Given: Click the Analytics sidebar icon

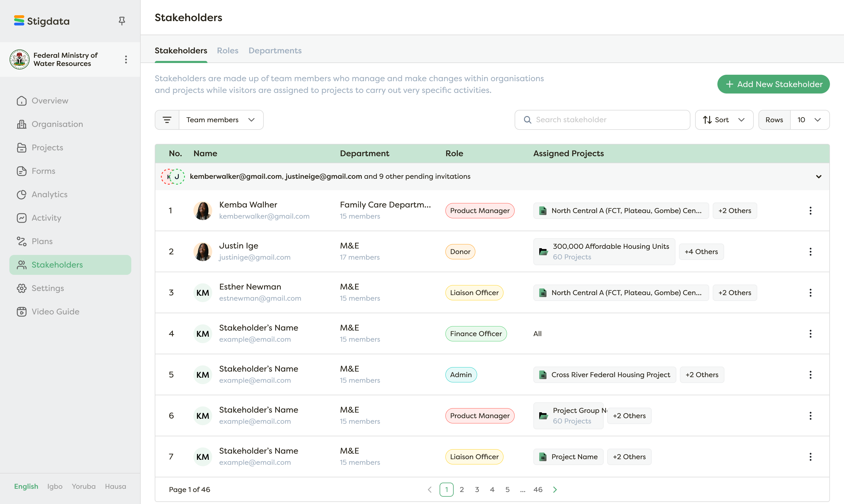Looking at the screenshot, I should click(21, 195).
